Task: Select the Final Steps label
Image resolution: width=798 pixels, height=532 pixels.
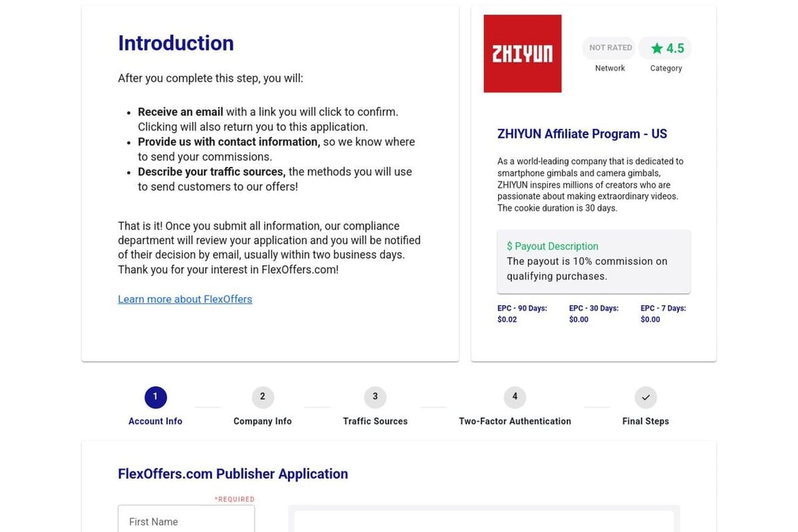Action: click(x=645, y=421)
